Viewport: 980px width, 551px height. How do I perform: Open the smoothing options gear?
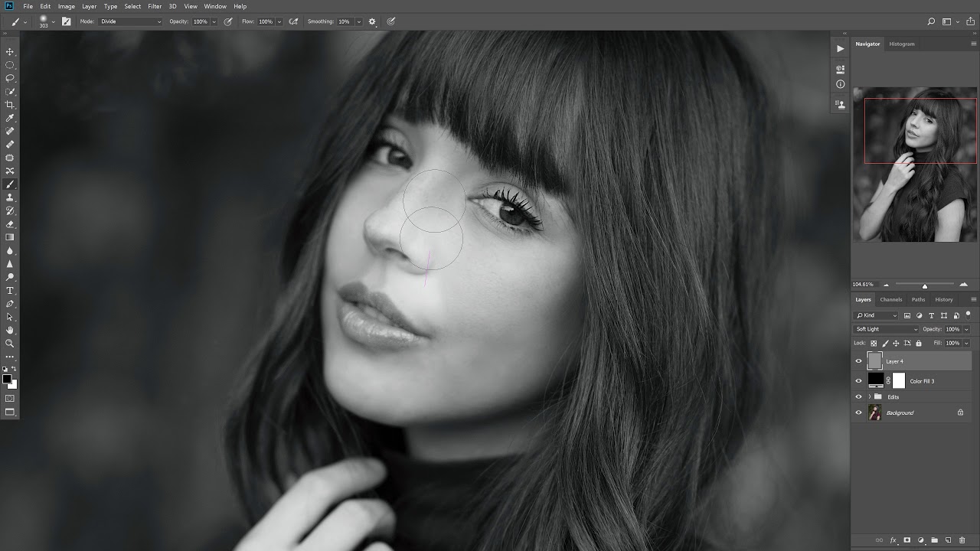click(x=372, y=21)
